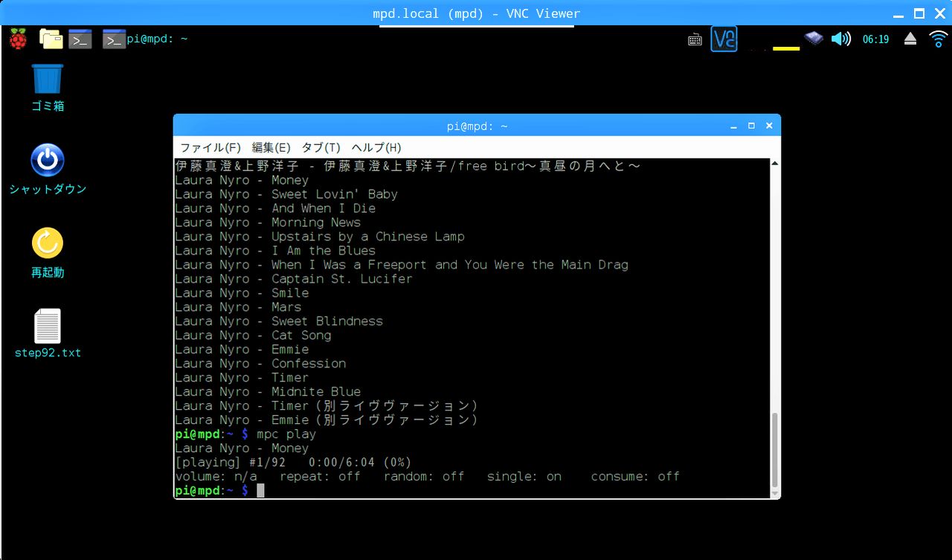
Task: Click the line 'Laura Nyro - Sweet Lovin' Baby'
Action: (x=286, y=194)
